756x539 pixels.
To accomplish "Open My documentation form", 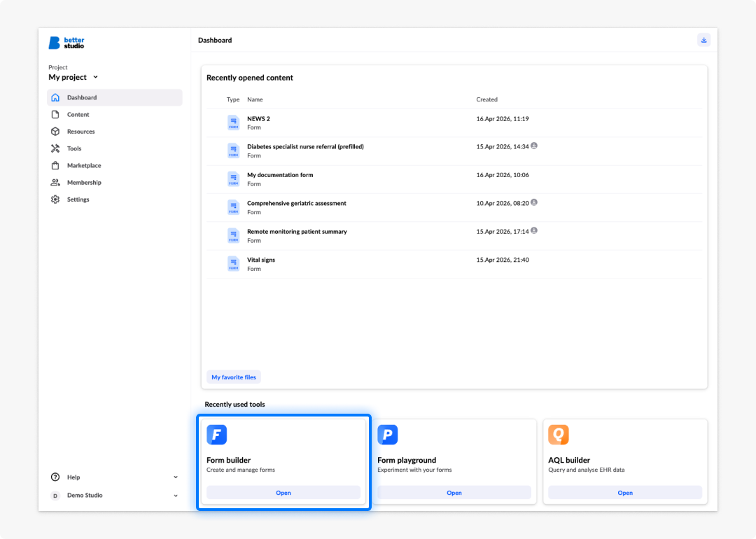I will click(x=280, y=175).
